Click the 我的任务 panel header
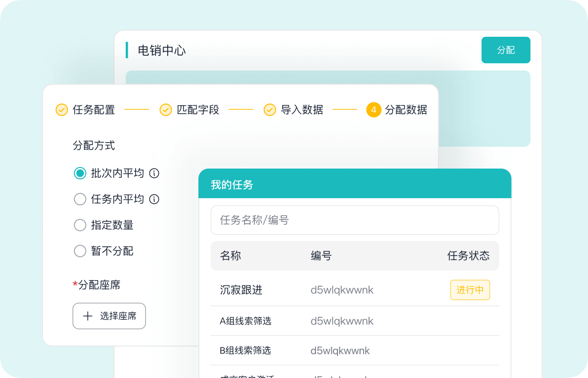Viewport: 588px width, 378px height. point(354,184)
